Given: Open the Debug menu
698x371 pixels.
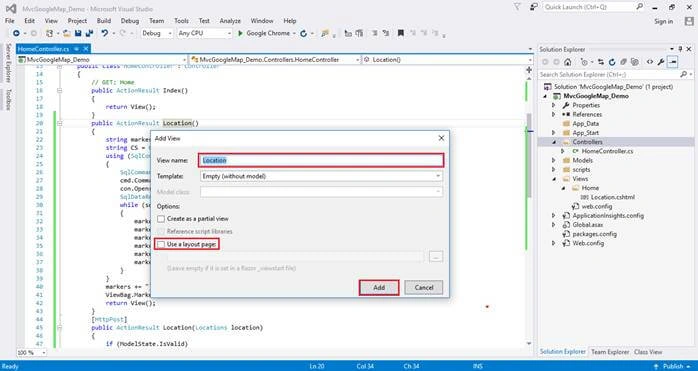Looking at the screenshot, I should 130,21.
